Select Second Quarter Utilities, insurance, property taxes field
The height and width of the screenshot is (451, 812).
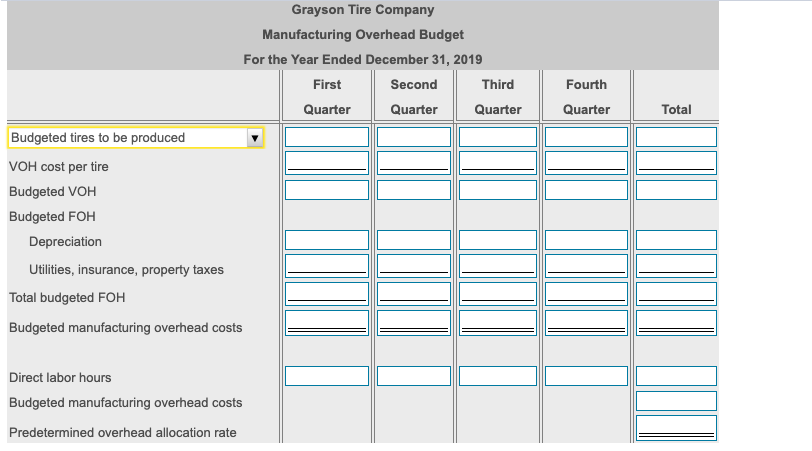point(414,266)
